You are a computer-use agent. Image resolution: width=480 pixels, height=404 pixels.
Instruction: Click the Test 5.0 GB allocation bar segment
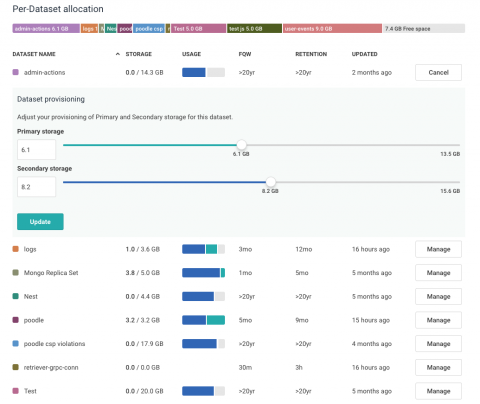pos(198,29)
